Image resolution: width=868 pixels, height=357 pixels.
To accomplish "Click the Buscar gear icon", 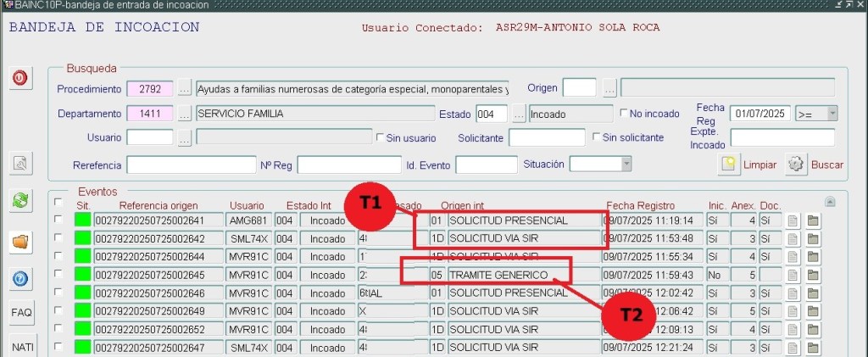I will coord(794,165).
